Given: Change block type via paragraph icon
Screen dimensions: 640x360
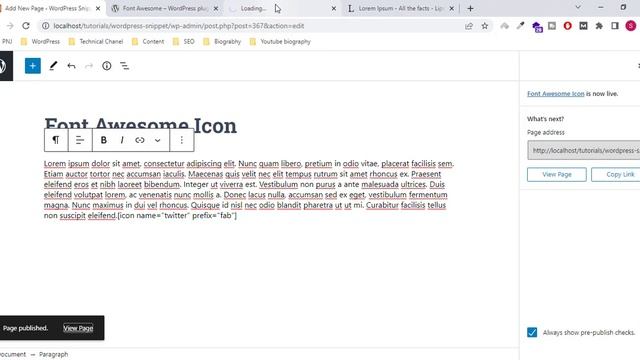Looking at the screenshot, I should (x=56, y=140).
